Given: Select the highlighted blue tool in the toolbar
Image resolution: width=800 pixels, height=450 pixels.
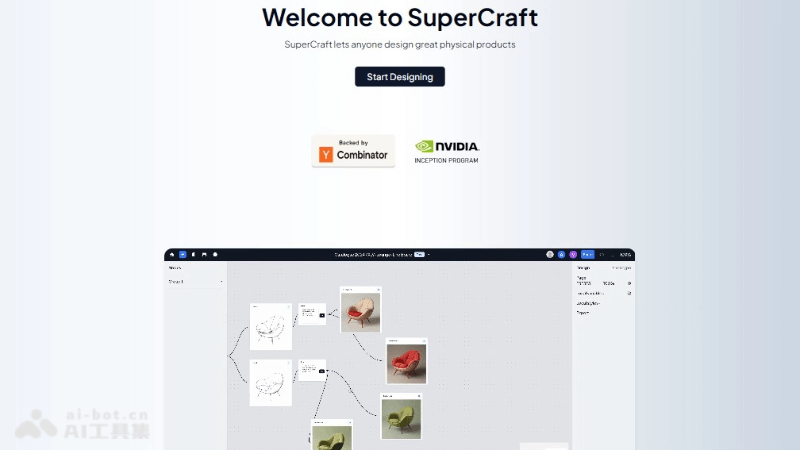Looking at the screenshot, I should (x=182, y=255).
